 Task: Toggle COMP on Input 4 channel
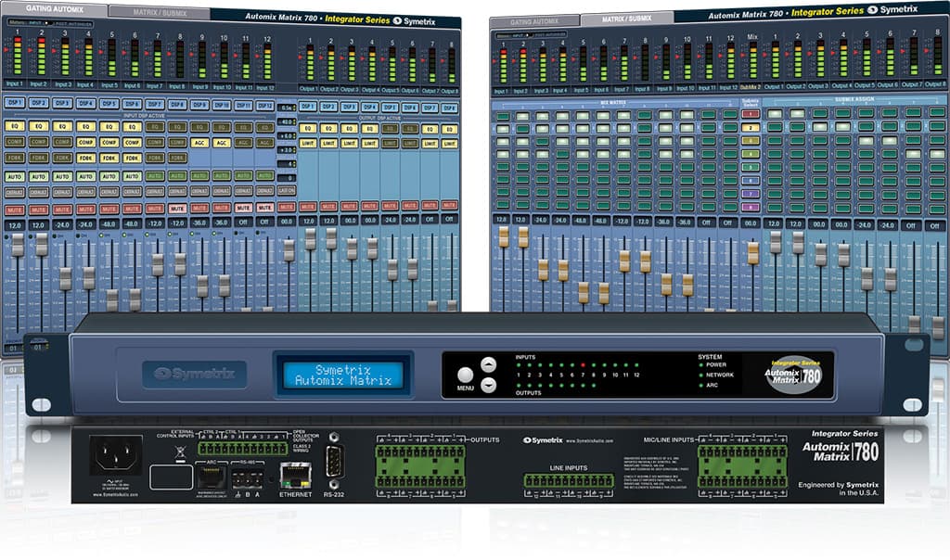85,142
